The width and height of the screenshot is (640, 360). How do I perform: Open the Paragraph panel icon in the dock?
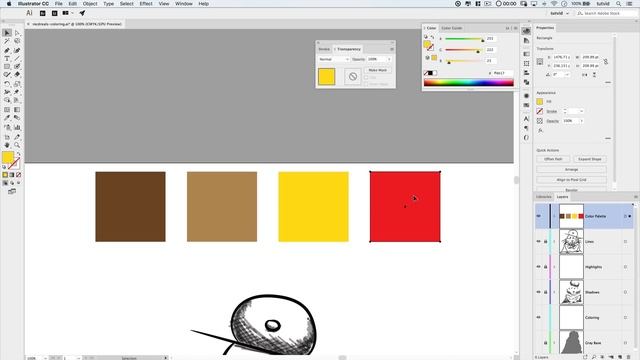click(x=526, y=128)
